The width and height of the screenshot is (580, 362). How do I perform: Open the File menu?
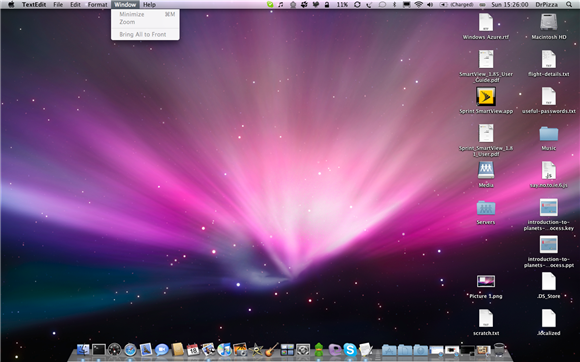point(58,4)
